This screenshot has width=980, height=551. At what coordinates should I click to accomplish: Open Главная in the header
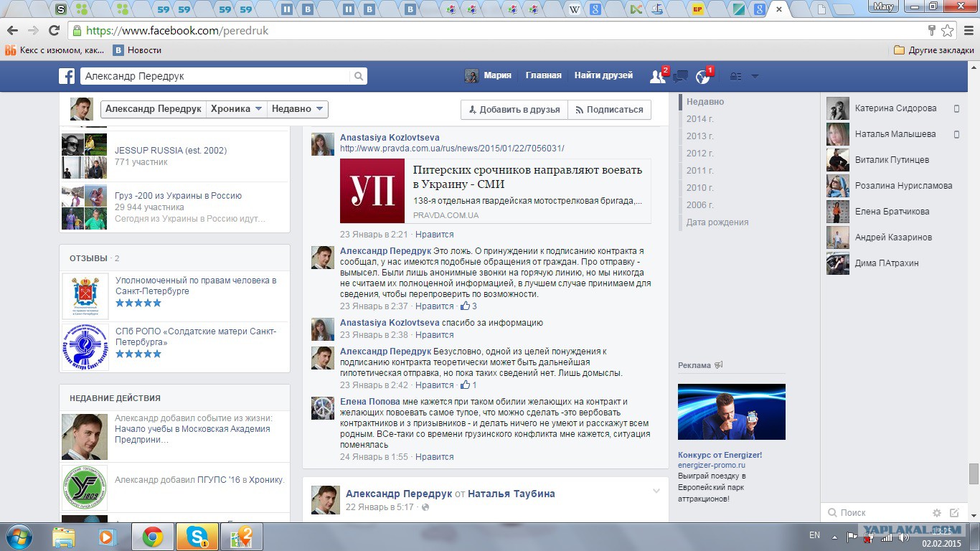coord(543,75)
